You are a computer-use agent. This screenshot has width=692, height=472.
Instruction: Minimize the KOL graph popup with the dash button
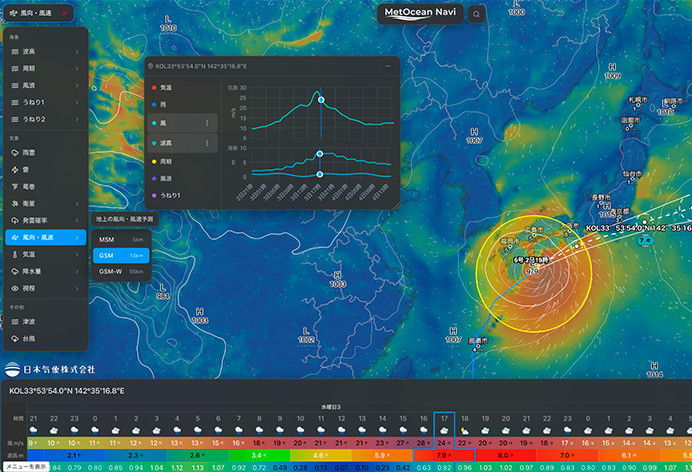(x=388, y=66)
